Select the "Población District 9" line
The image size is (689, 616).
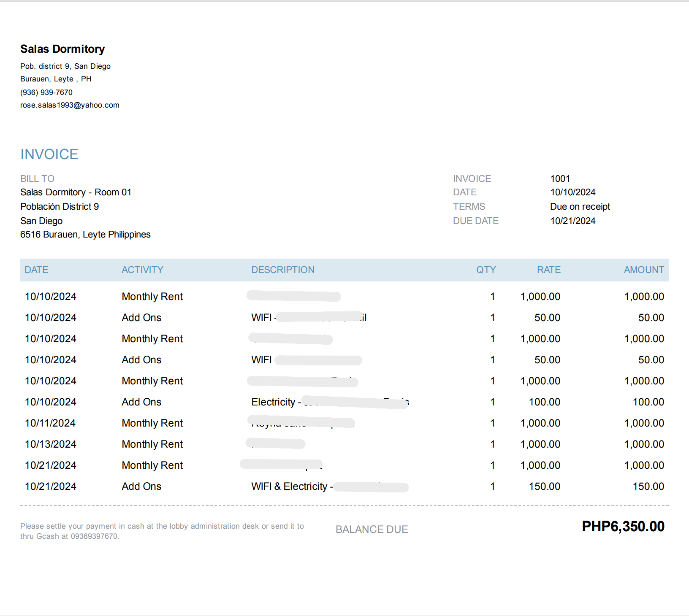pos(60,206)
